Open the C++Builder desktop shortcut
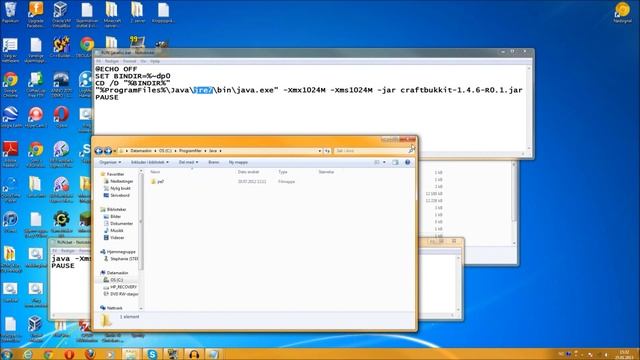 coord(61,47)
